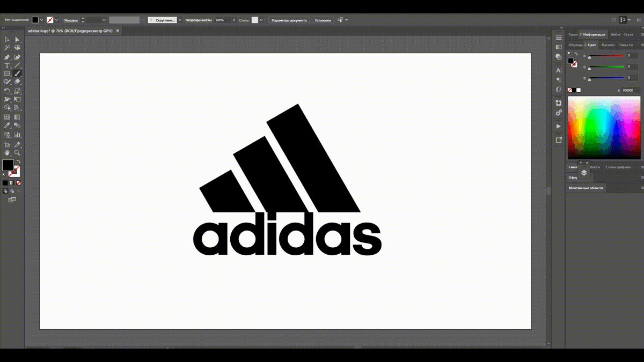Select the Gradient tool
Screen dimensions: 644x362
17,116
